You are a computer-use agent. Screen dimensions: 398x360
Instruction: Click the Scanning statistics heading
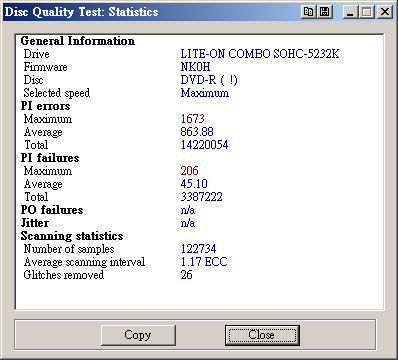click(72, 236)
